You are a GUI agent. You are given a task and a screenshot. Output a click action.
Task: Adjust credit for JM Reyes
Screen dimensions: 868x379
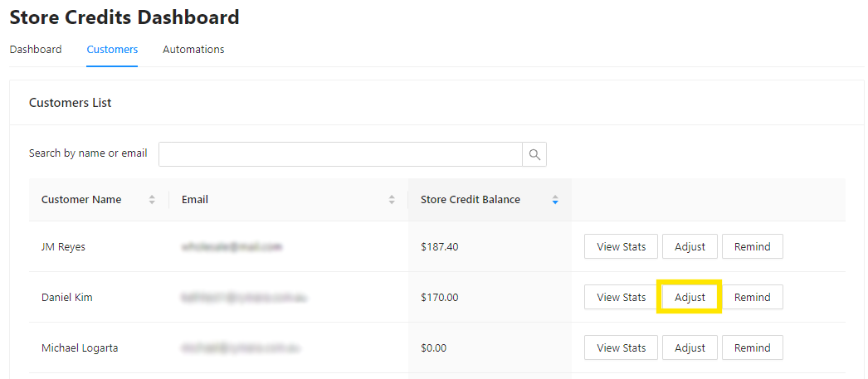(x=690, y=247)
